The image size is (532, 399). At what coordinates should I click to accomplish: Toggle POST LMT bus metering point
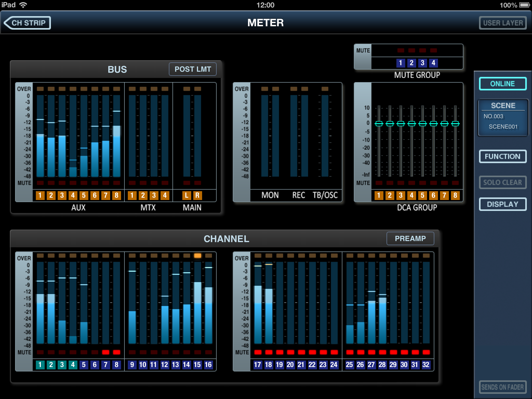click(192, 69)
